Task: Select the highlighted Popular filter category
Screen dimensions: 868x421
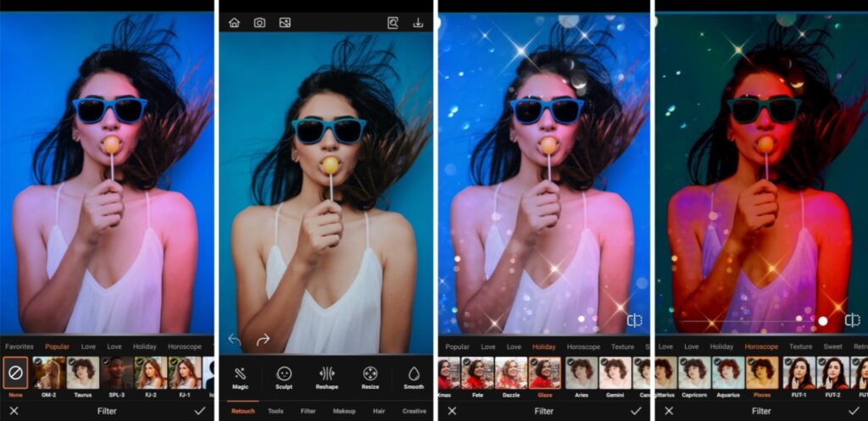Action: point(58,346)
